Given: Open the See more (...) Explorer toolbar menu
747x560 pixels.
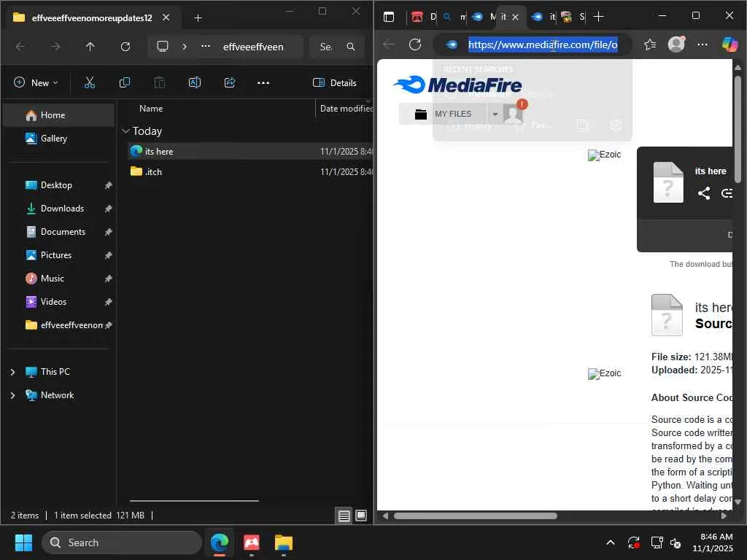Looking at the screenshot, I should [x=263, y=83].
